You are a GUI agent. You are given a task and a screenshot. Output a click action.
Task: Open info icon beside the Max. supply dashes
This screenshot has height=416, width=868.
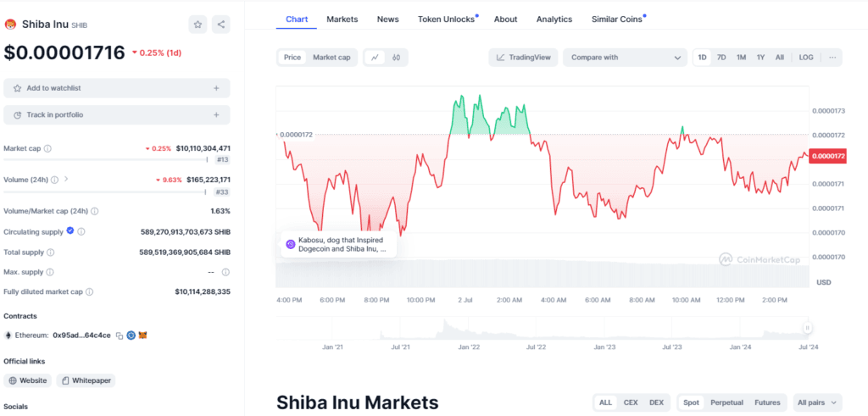[x=225, y=272]
